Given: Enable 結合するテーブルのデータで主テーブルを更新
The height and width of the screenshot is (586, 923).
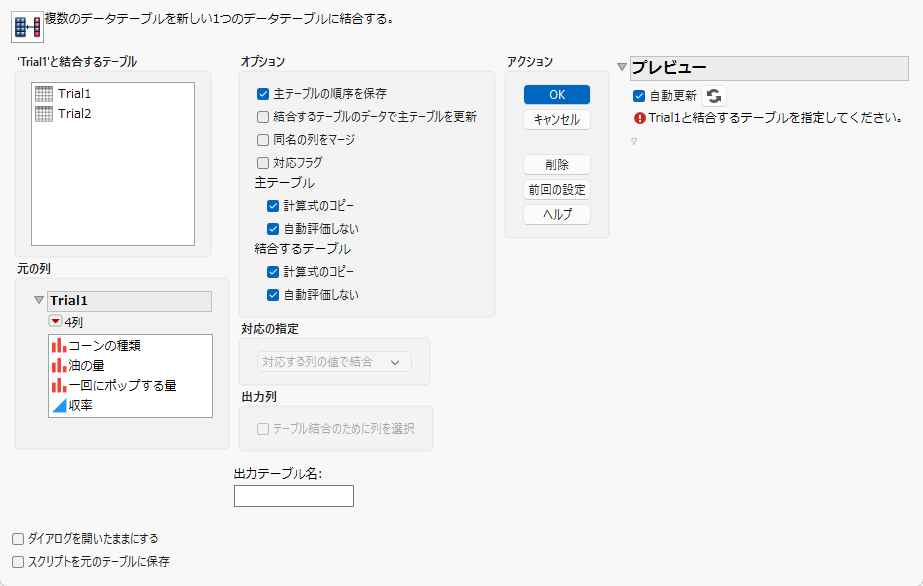Looking at the screenshot, I should (263, 117).
